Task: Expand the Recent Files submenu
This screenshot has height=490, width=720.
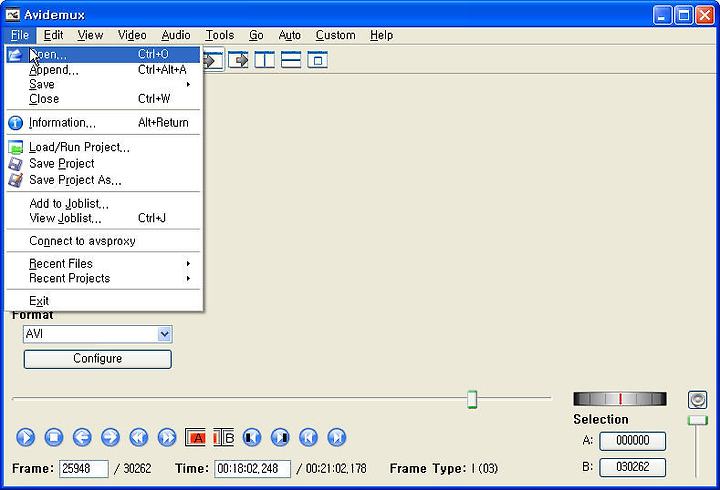Action: pyautogui.click(x=103, y=264)
